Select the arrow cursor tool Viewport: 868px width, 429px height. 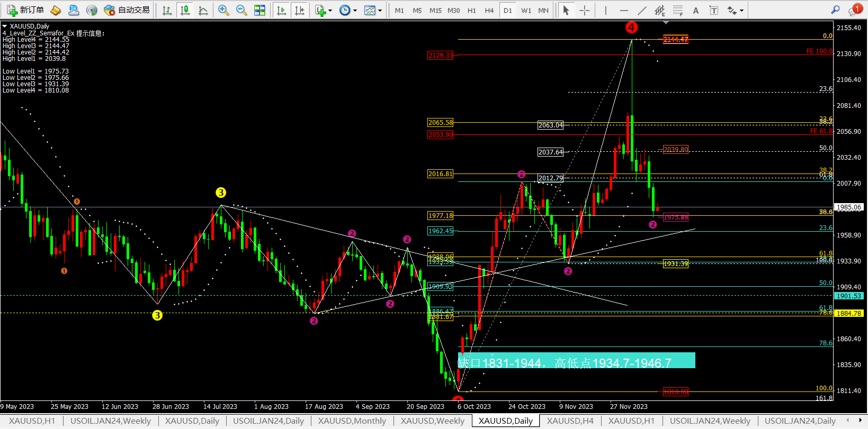566,10
